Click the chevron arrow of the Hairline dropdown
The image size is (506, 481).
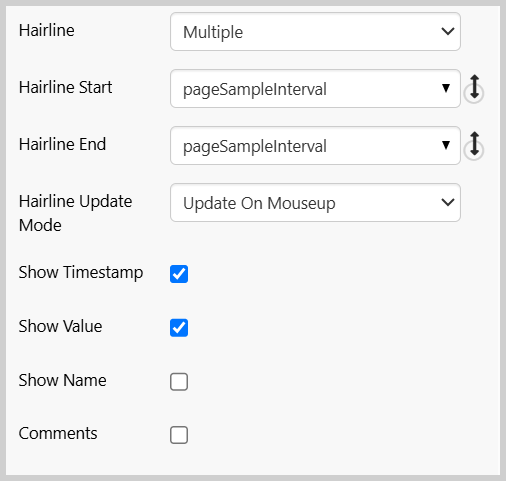tap(448, 32)
